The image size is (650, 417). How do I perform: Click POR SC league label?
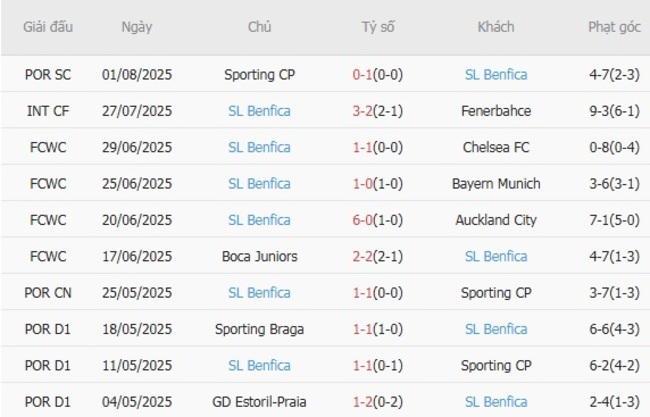click(x=49, y=74)
